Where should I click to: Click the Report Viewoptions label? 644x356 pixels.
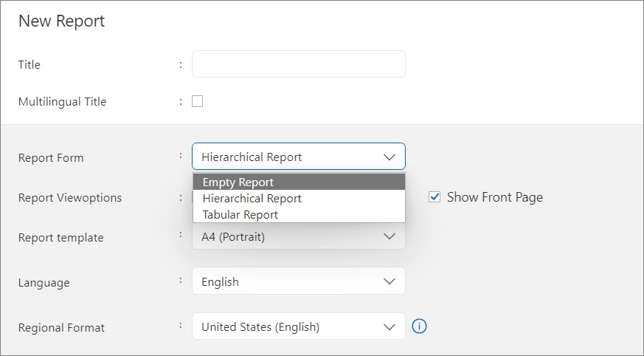[x=70, y=198]
